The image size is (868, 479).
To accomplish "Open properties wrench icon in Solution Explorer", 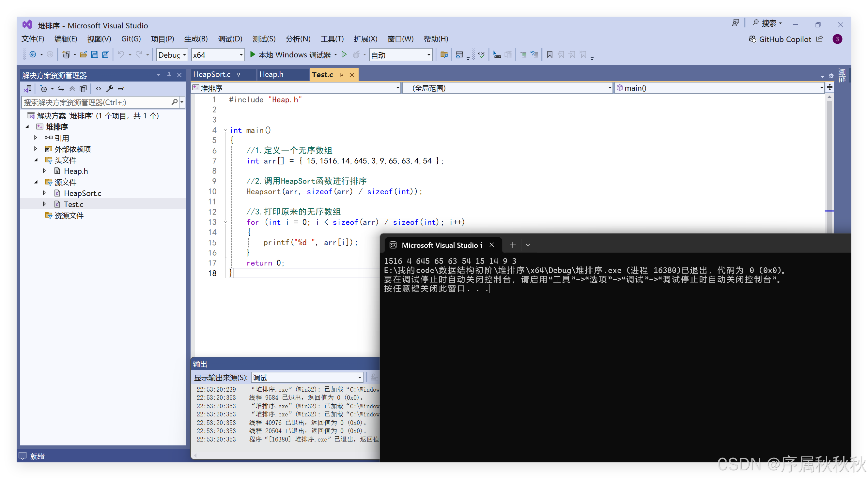I will coord(110,89).
